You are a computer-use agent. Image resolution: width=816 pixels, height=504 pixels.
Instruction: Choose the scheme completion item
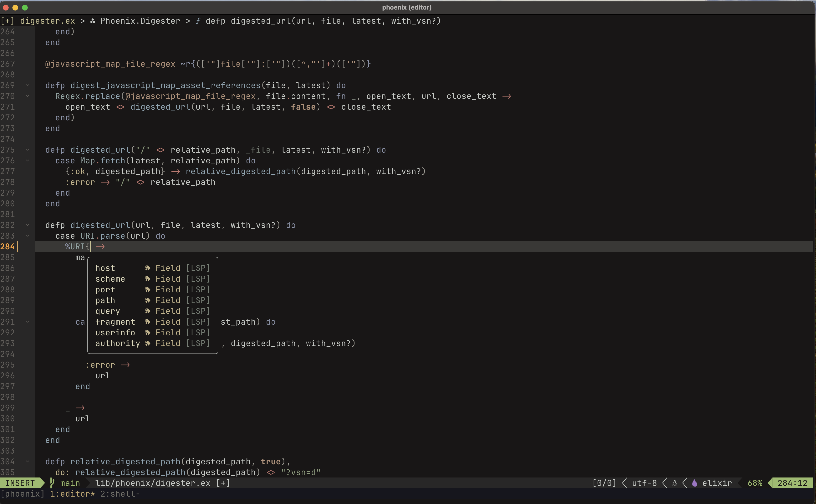[x=110, y=279]
